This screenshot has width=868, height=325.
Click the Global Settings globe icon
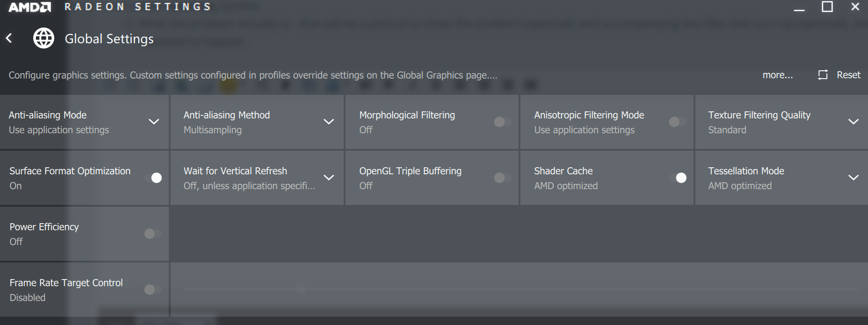(44, 38)
